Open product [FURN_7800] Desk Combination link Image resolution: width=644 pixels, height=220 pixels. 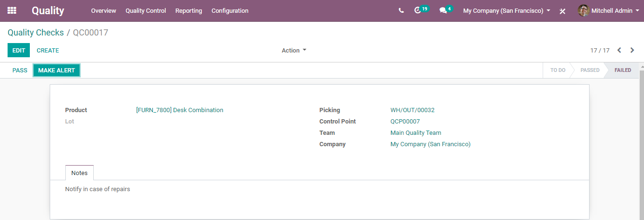pyautogui.click(x=179, y=110)
